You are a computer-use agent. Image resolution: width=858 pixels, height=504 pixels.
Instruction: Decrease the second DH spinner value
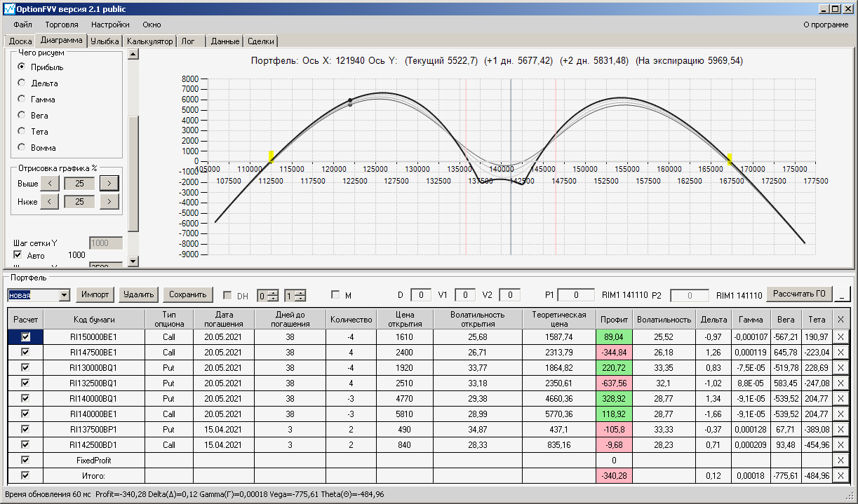point(302,299)
